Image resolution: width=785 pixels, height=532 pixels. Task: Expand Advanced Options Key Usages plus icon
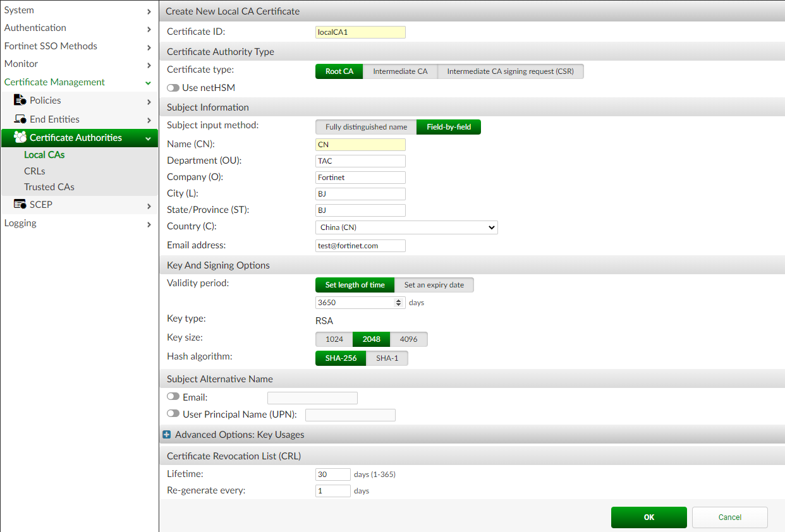pyautogui.click(x=167, y=435)
